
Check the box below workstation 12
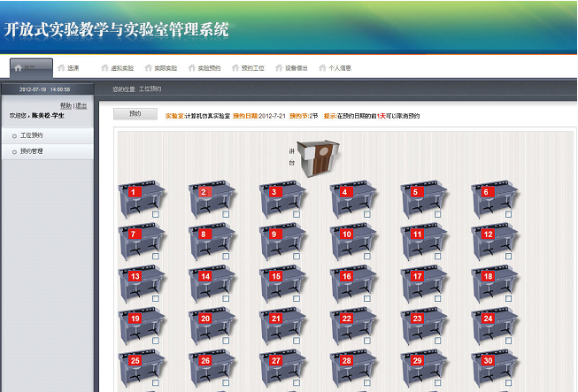[510, 257]
